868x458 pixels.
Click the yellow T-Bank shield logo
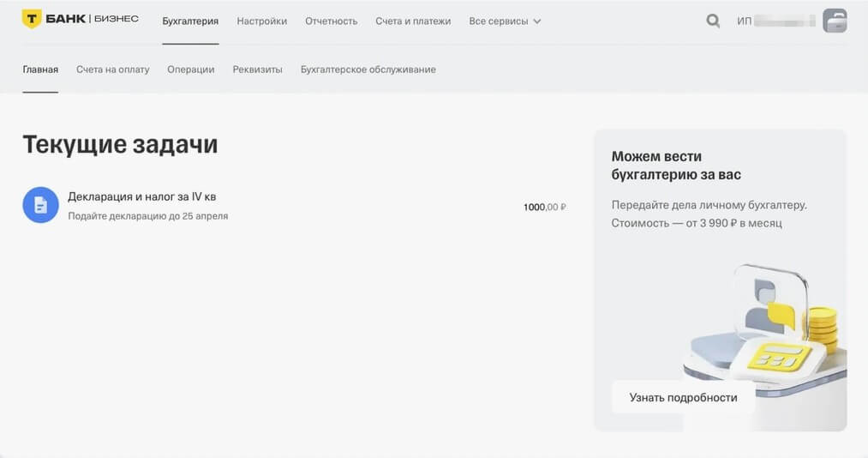tap(32, 20)
